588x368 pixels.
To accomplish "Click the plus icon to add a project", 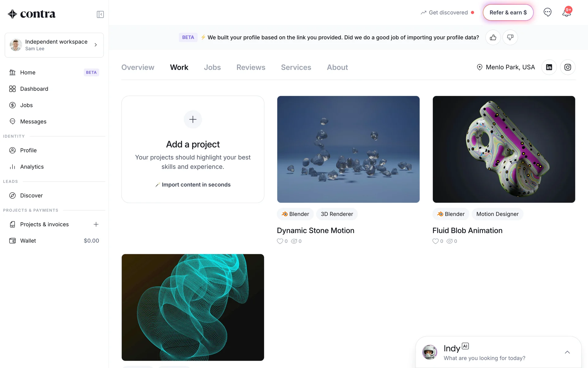I will click(x=193, y=119).
